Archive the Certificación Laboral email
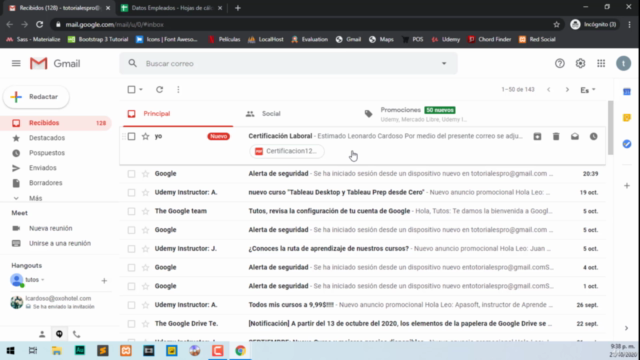Viewport: 640px width, 360px height. point(537,136)
